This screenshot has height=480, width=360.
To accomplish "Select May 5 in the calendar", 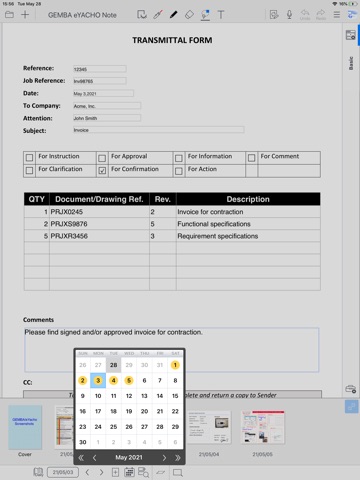I will (x=129, y=380).
